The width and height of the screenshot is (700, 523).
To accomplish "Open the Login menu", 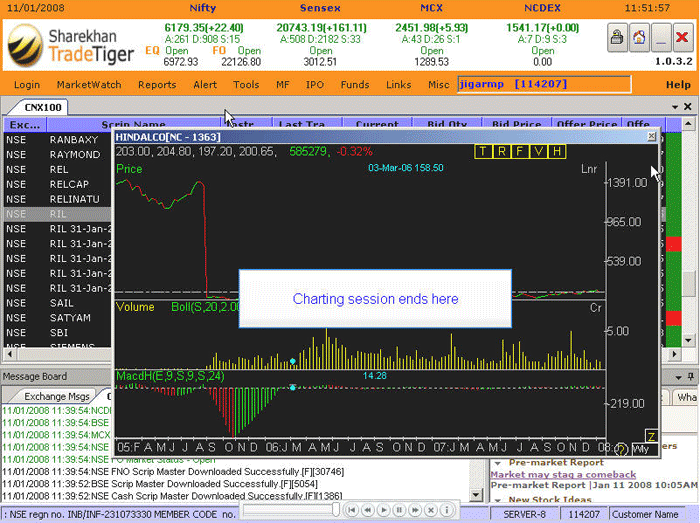I will coord(27,85).
